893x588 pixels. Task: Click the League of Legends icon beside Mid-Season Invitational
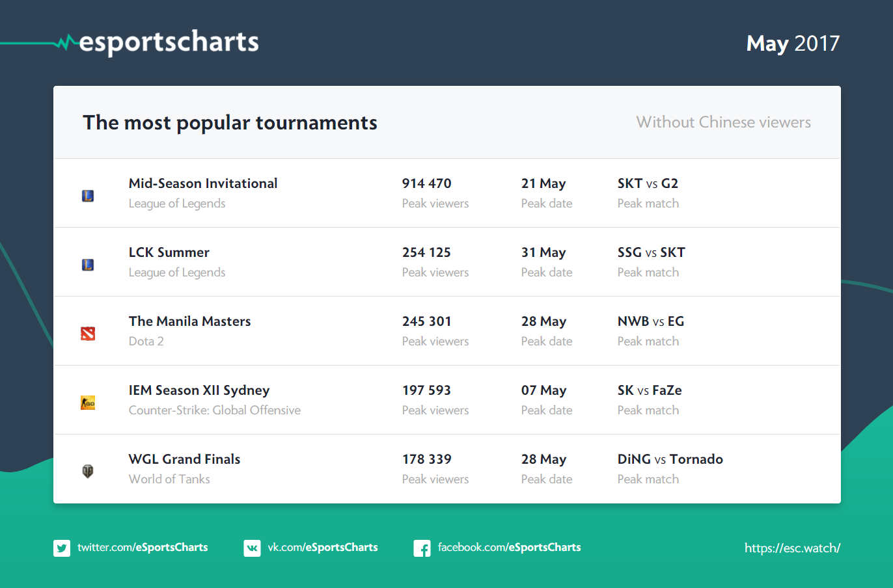click(88, 196)
